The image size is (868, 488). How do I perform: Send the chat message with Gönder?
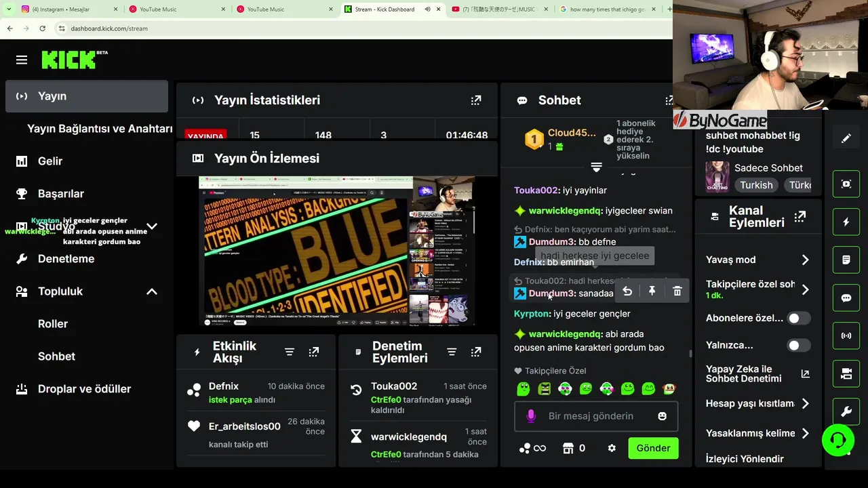653,448
